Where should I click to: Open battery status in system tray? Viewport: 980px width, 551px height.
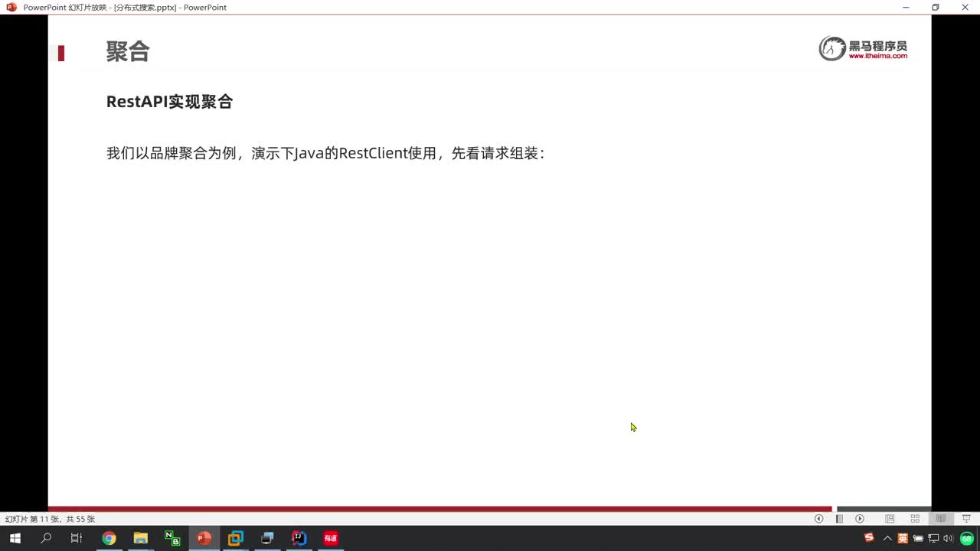[918, 538]
